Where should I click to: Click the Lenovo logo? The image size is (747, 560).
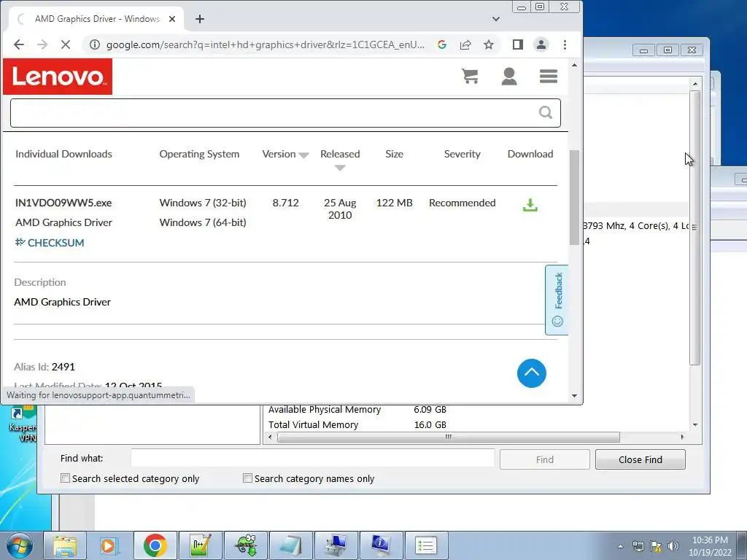[x=58, y=77]
